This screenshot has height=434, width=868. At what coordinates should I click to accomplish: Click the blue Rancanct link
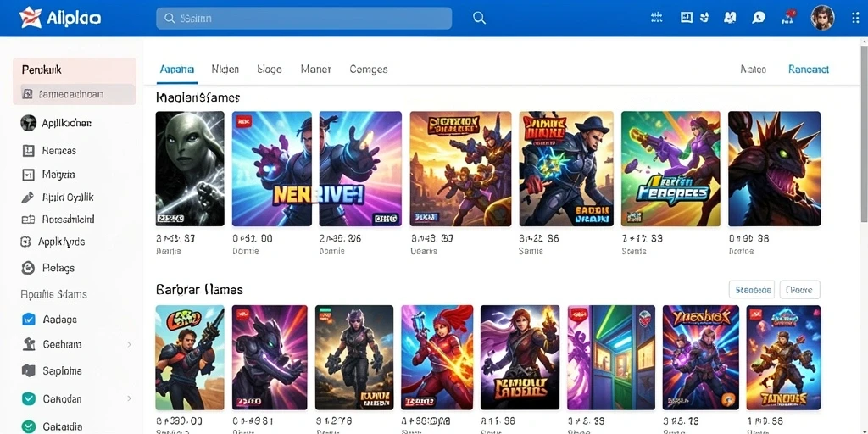[809, 70]
